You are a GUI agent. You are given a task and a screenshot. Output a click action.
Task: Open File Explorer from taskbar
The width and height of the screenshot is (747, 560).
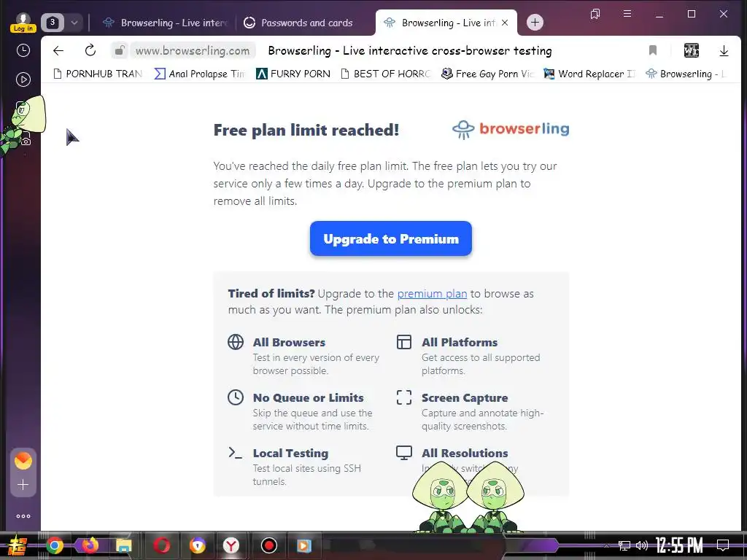[x=124, y=545]
